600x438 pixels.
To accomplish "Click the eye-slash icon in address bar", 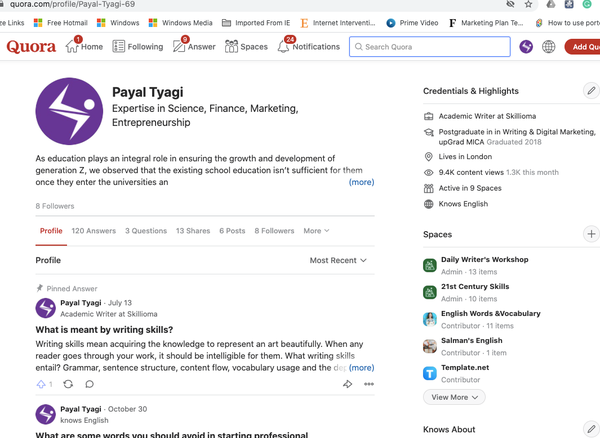I will point(510,4).
